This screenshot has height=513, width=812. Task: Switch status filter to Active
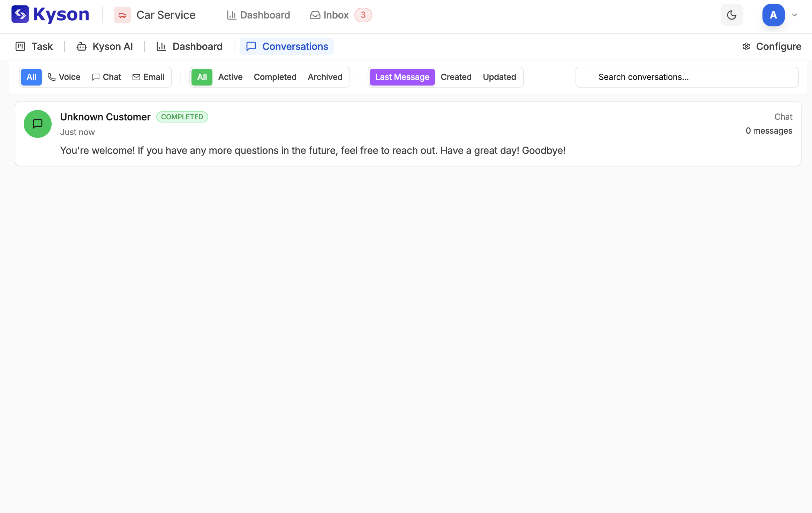[x=230, y=77]
